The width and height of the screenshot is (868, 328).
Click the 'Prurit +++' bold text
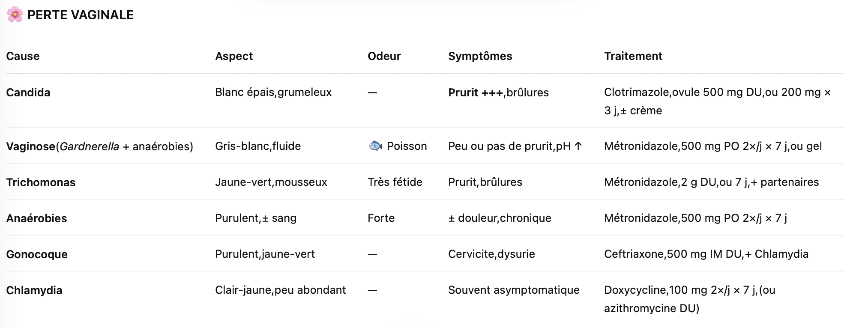(x=476, y=92)
